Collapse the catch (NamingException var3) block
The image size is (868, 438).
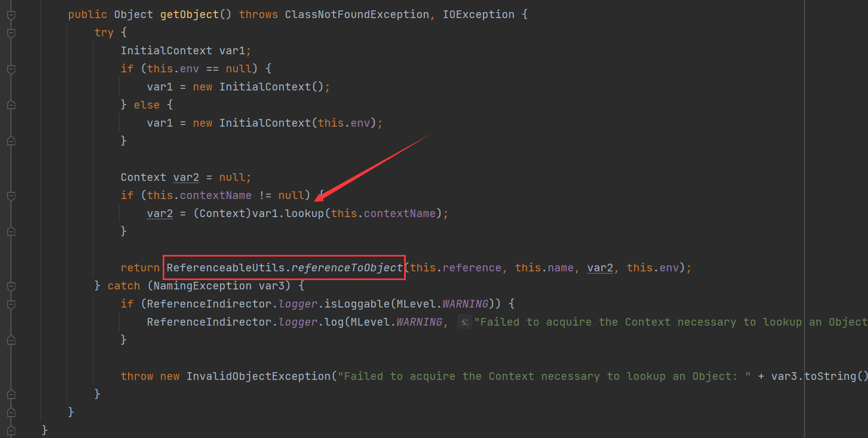click(x=11, y=286)
